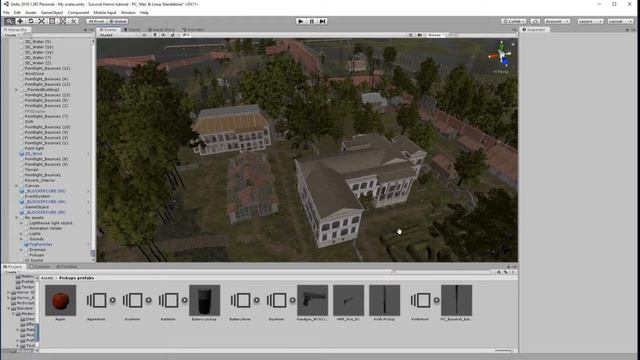Click the Cloud services icon
Viewport: 640px width, 360px height.
535,21
